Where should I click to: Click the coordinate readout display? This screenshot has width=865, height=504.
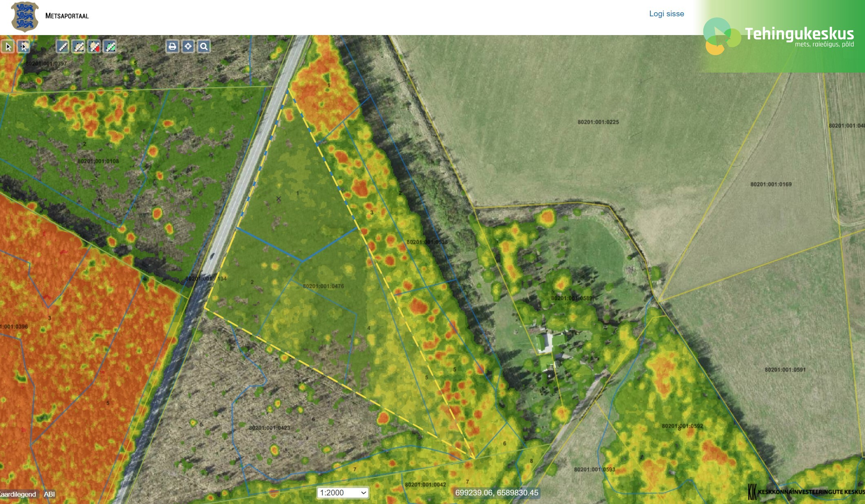(497, 493)
